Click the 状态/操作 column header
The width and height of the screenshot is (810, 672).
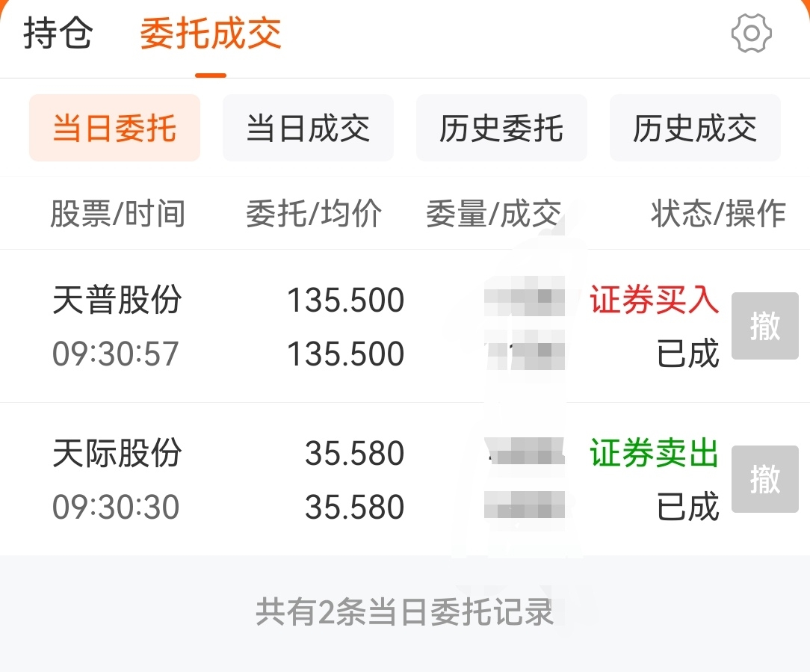718,214
